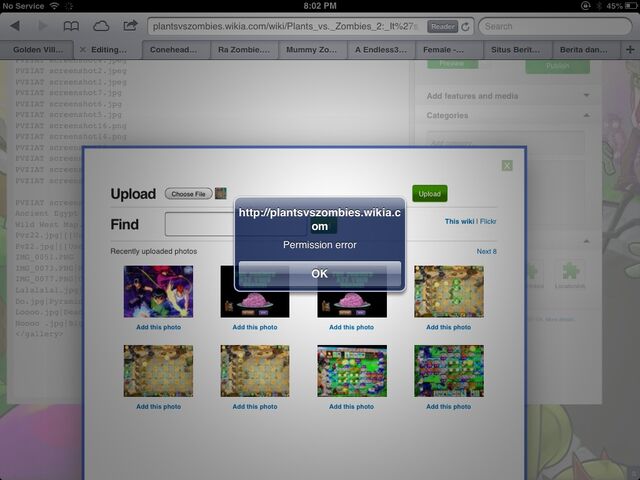This screenshot has width=640, height=480.
Task: Add this photo under first brain thumbnail
Action: 255,327
